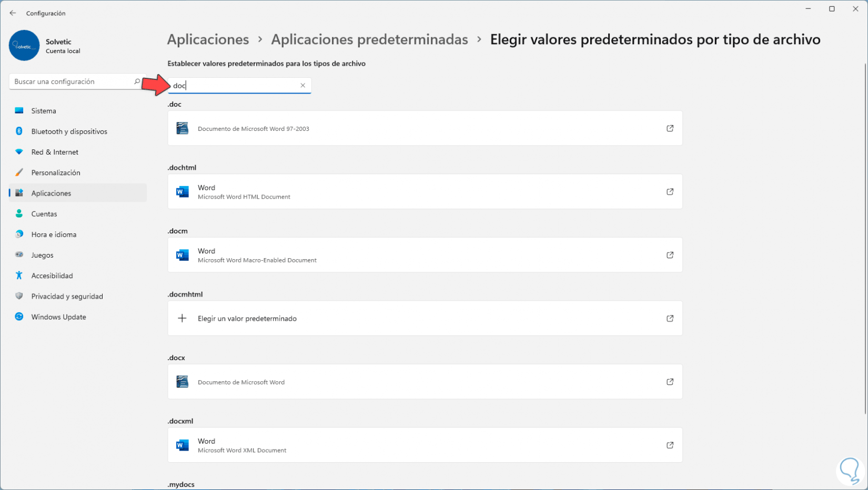Click the Hora e idioma globe icon

pos(19,234)
